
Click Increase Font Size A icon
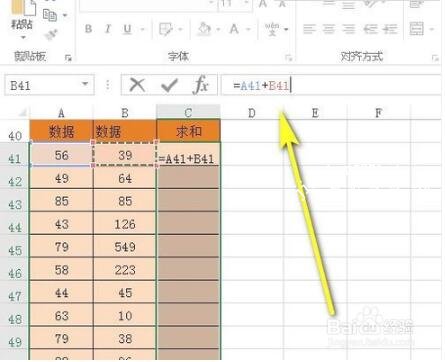263,4
